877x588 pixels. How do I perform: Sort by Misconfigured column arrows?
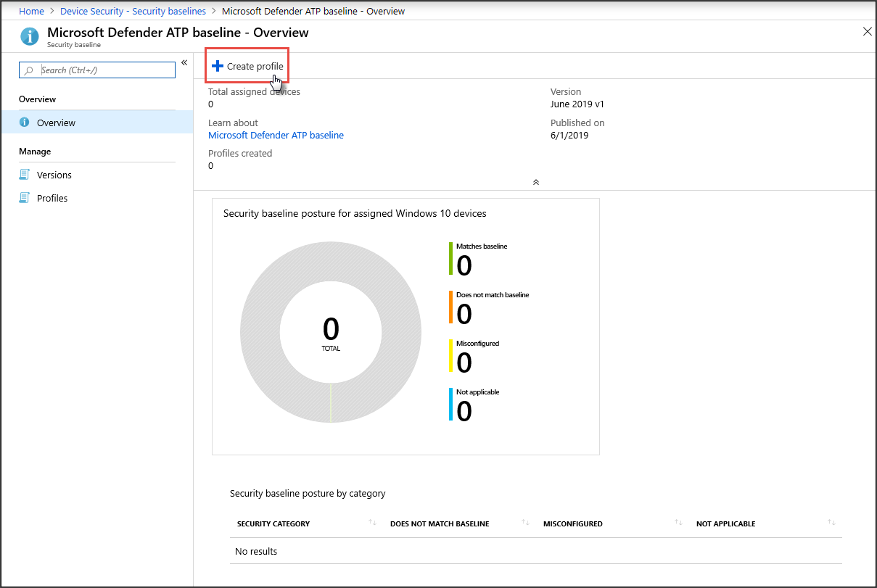pyautogui.click(x=678, y=523)
